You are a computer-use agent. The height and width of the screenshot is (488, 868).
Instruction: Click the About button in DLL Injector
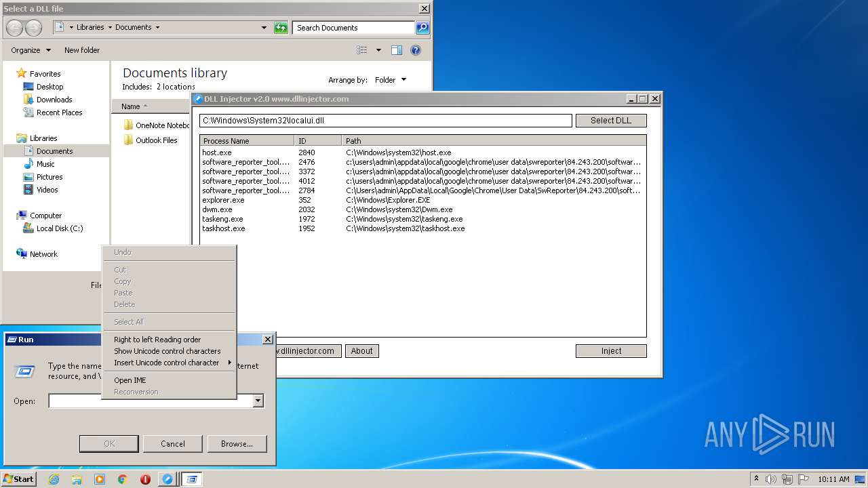(361, 351)
